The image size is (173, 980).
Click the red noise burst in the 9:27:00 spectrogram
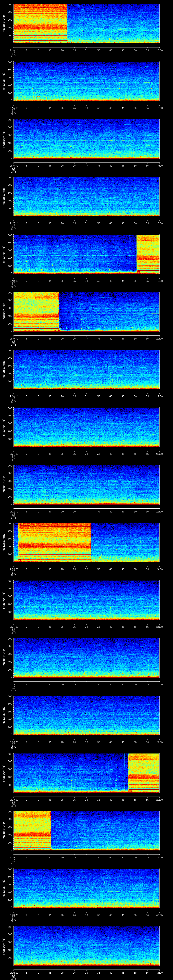(x=144, y=773)
